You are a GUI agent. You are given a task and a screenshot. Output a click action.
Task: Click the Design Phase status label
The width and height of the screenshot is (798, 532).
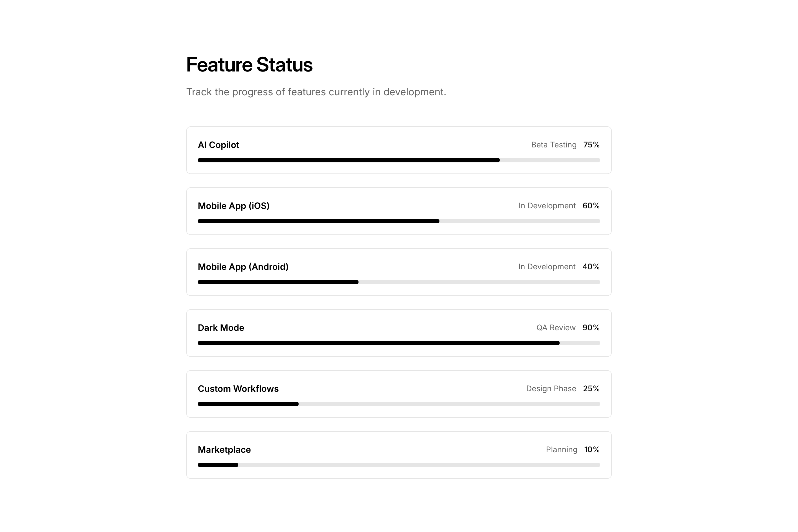coord(551,388)
